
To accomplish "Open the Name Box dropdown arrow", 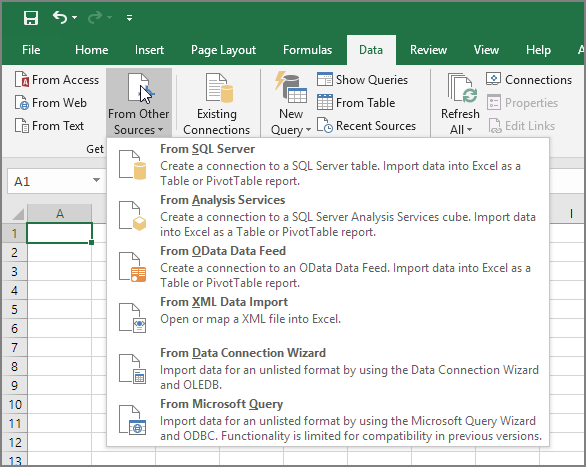I will pos(96,180).
